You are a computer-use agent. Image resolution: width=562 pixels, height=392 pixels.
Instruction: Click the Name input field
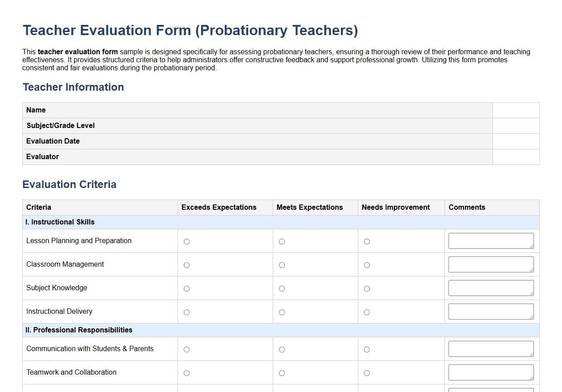click(515, 110)
